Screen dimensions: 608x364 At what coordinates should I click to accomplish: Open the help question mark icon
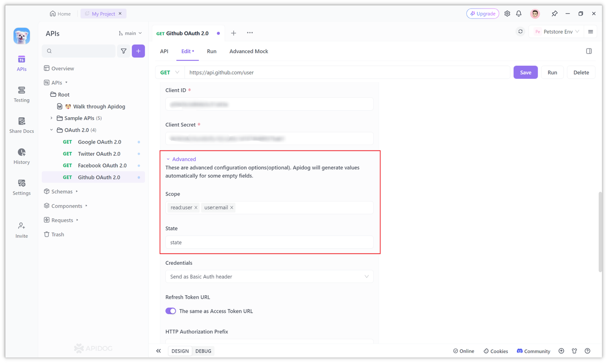pos(588,351)
